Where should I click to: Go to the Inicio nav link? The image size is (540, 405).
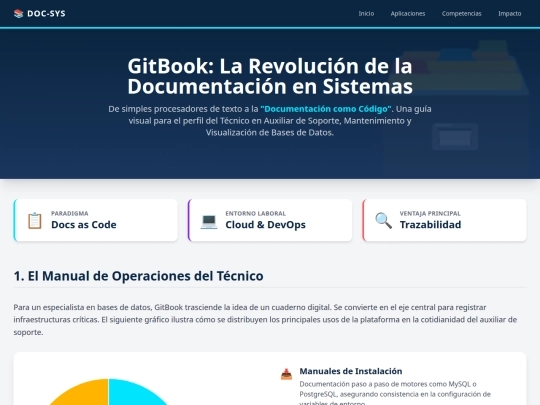point(366,13)
